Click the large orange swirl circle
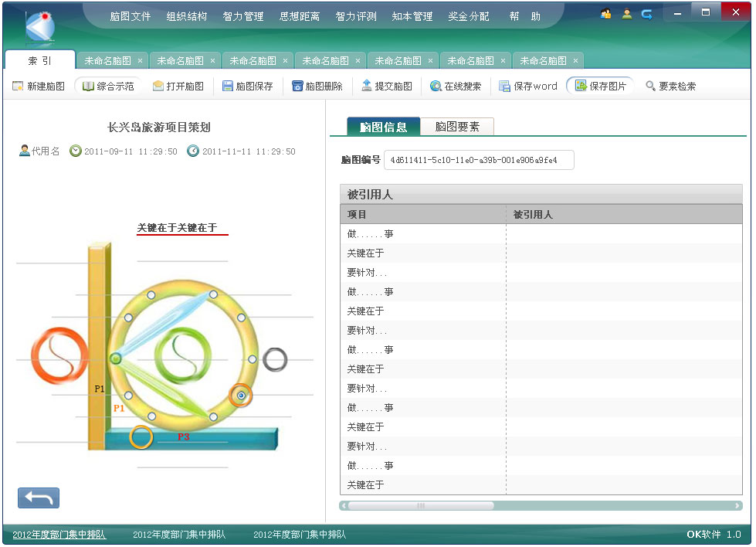The image size is (756, 547). tap(59, 355)
